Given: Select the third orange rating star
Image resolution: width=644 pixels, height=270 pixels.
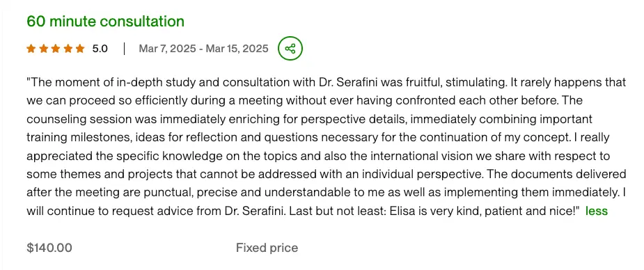Looking at the screenshot, I should click(56, 49).
